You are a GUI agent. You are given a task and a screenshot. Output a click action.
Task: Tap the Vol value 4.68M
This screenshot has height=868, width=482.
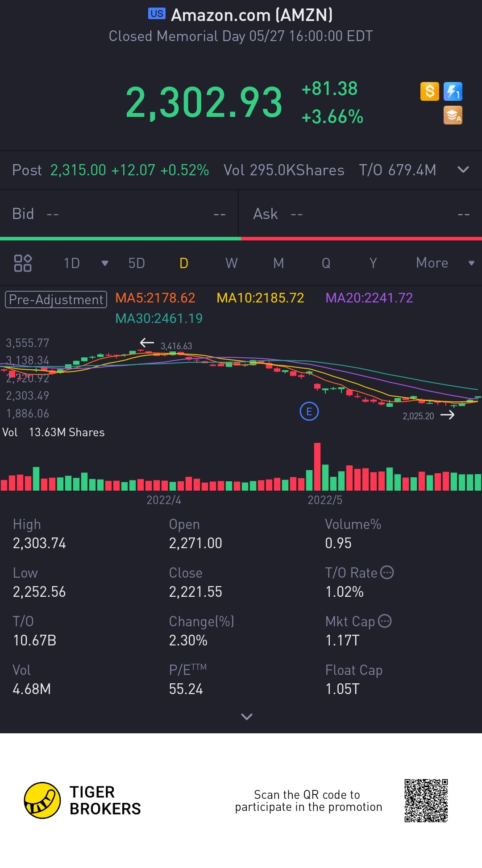click(32, 689)
